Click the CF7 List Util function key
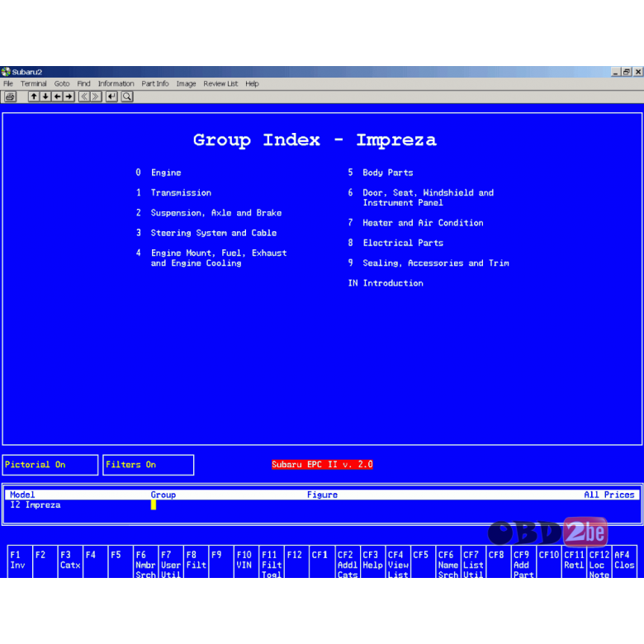 (473, 561)
